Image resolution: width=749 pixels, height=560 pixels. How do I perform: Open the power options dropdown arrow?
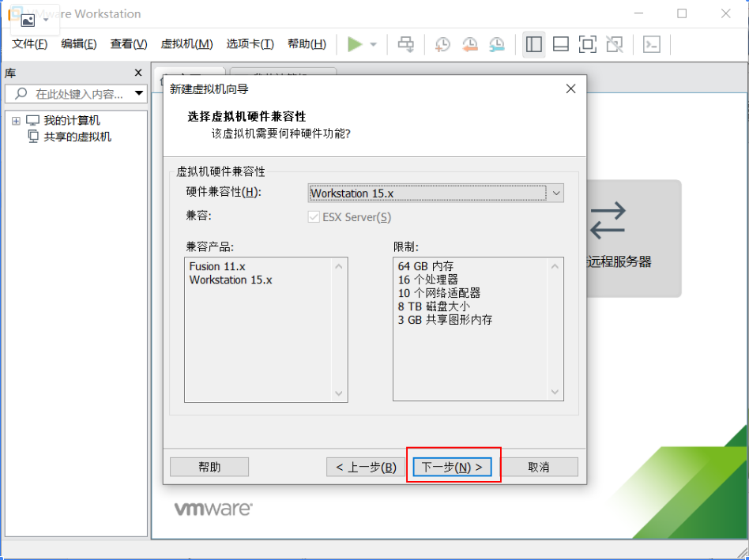click(374, 44)
